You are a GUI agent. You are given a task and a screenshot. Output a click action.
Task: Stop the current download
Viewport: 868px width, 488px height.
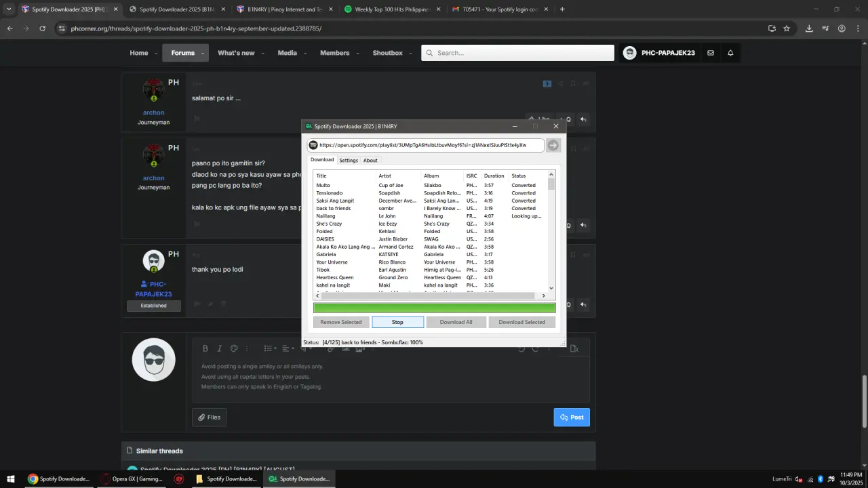[x=397, y=322]
